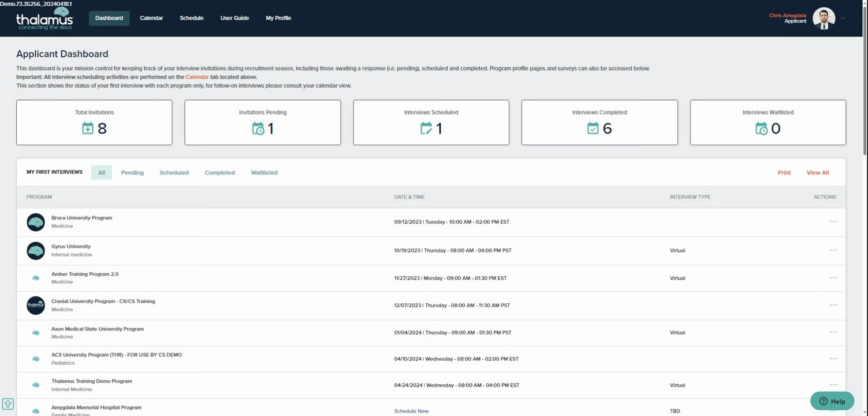Open the Schedule nav tab

tap(192, 18)
